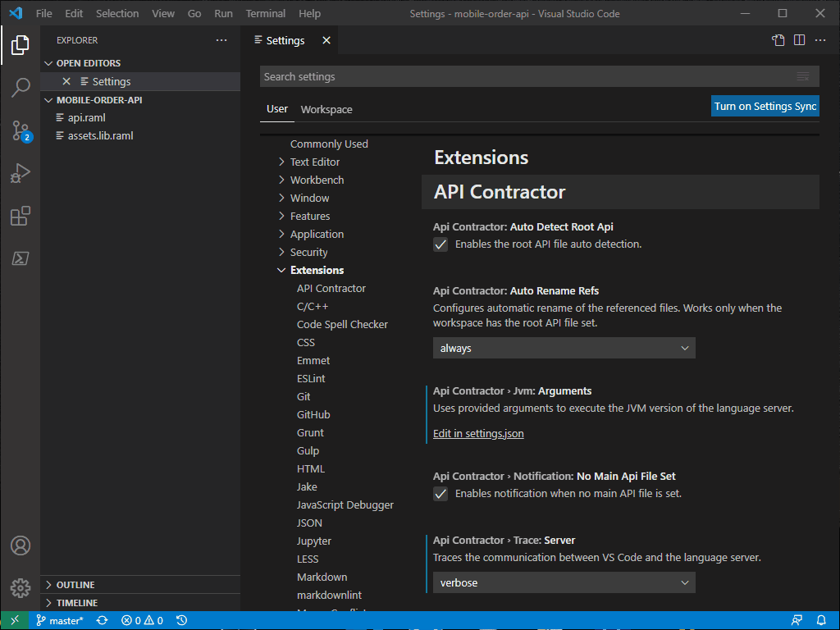Collapse the MOBILE-ORDER-API folder section

coord(48,100)
